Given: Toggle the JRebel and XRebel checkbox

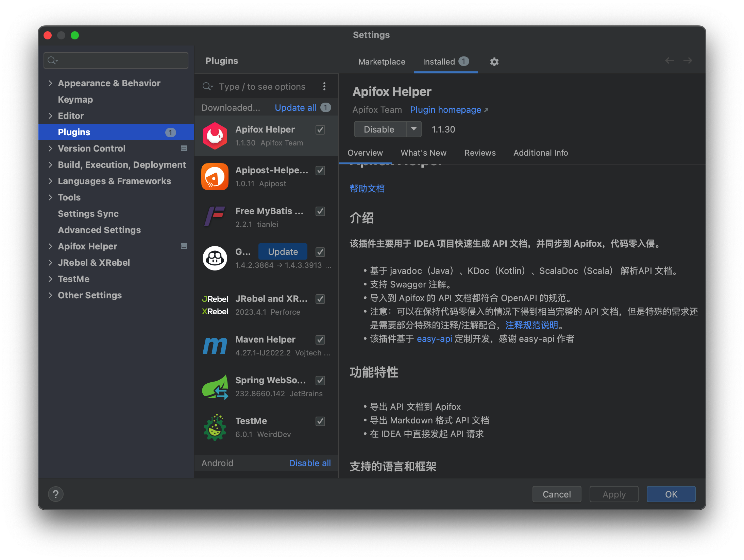Looking at the screenshot, I should tap(320, 299).
